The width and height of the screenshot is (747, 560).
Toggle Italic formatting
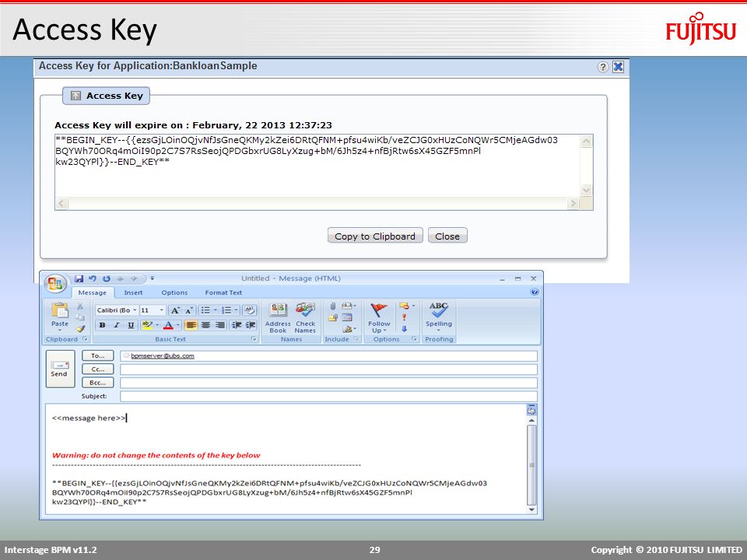point(116,325)
